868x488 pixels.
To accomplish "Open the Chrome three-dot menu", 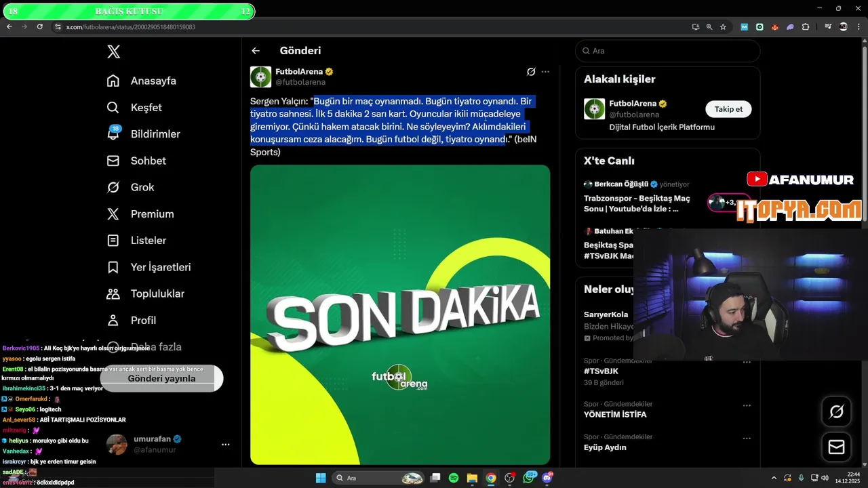I will tap(858, 27).
